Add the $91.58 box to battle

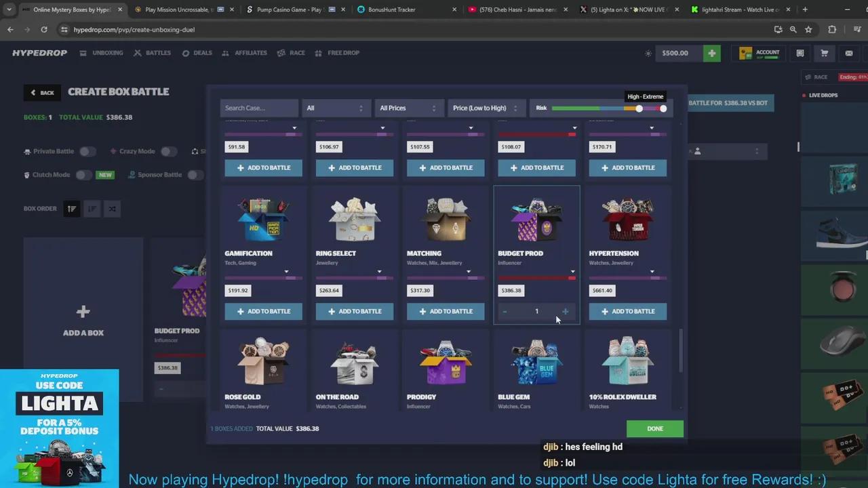point(263,167)
